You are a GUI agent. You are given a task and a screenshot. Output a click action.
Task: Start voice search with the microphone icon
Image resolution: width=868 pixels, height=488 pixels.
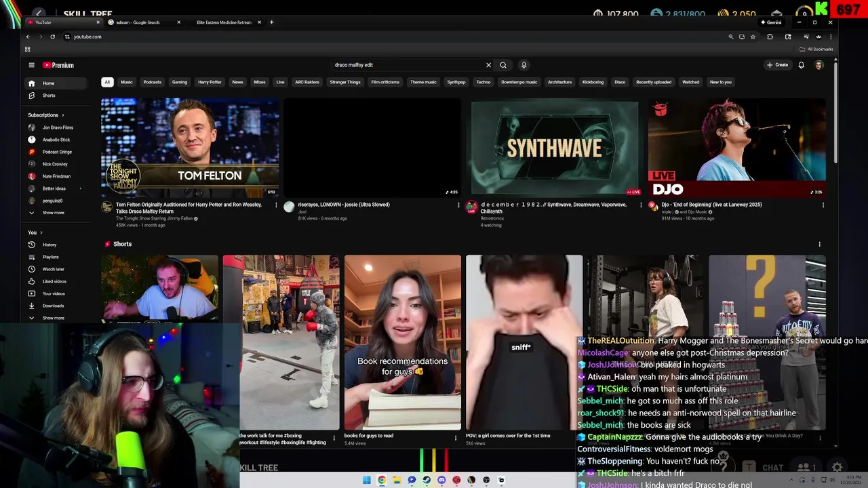[x=524, y=65]
